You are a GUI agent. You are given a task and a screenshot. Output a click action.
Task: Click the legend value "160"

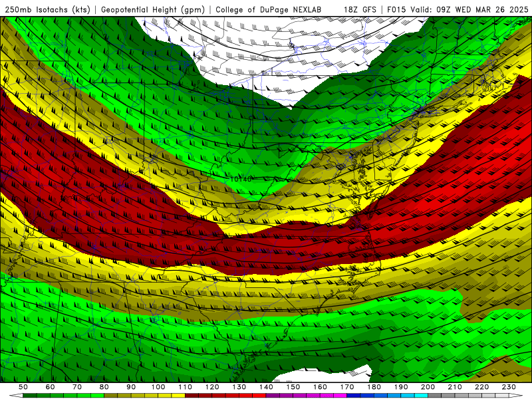[x=320, y=387]
